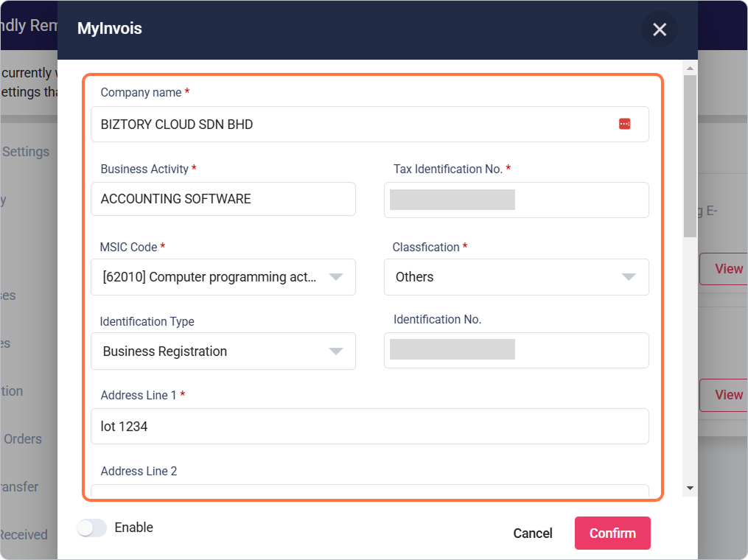
Task: Open the Identification Type dropdown
Action: pyautogui.click(x=223, y=351)
